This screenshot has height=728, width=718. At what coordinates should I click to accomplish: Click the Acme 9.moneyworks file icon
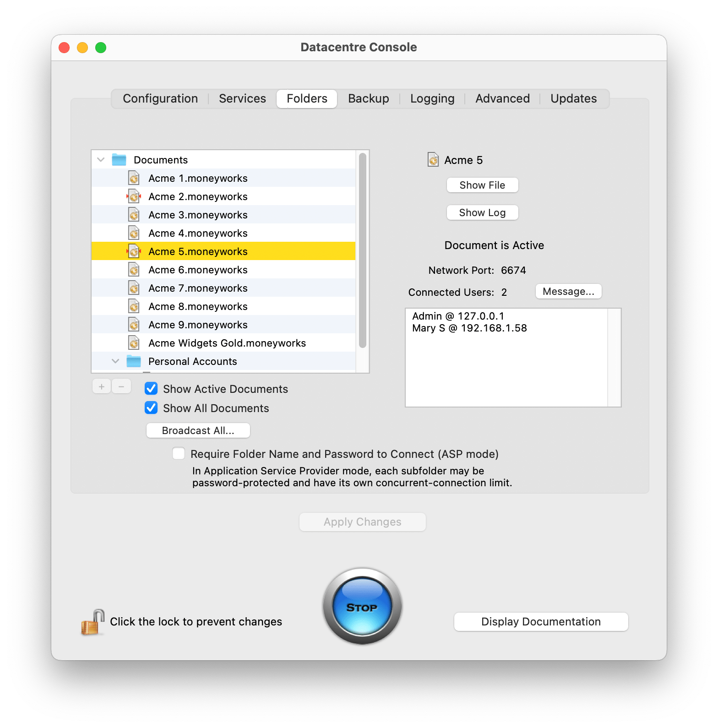pos(134,324)
